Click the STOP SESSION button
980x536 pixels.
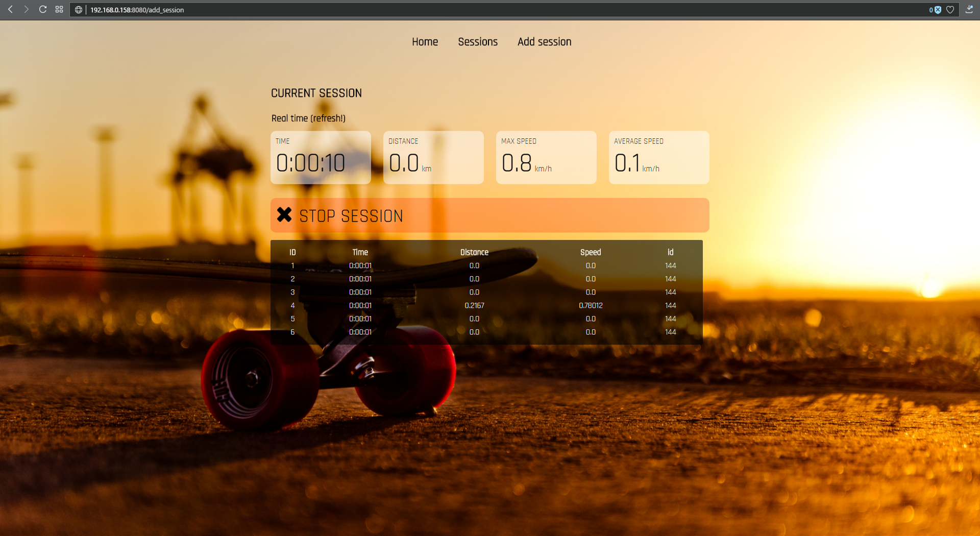click(x=489, y=215)
